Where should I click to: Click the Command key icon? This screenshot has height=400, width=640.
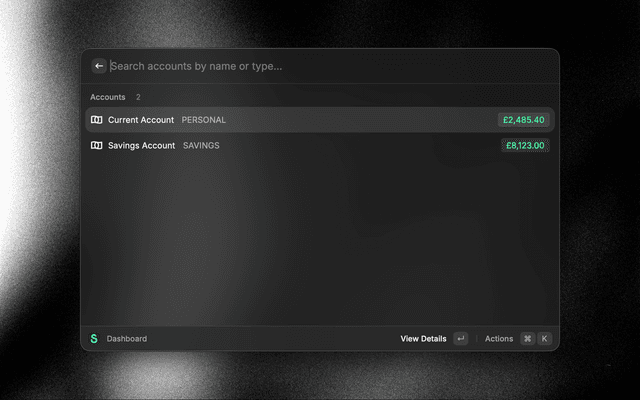[x=527, y=339]
